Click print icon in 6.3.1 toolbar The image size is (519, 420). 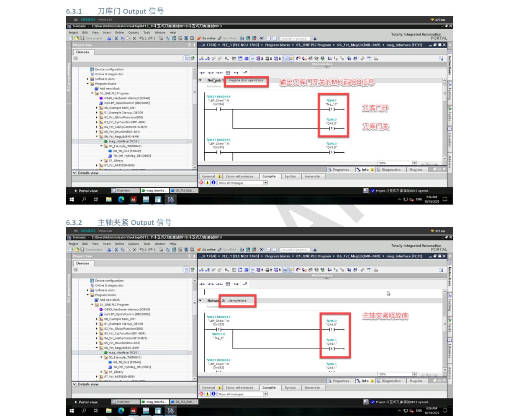click(109, 38)
